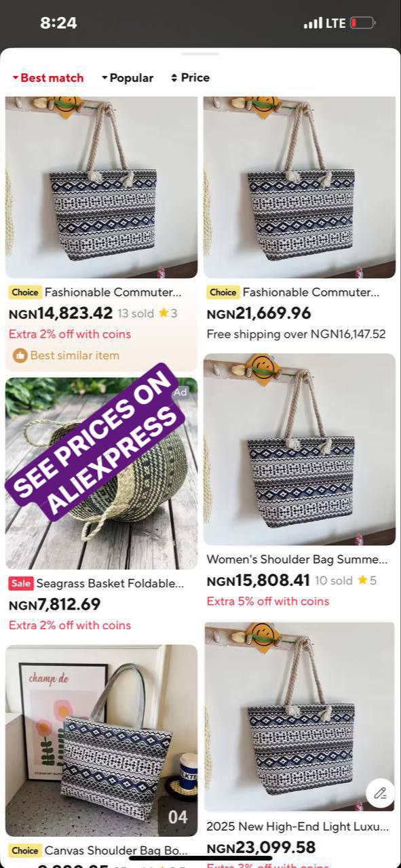Image resolution: width=401 pixels, height=868 pixels.
Task: Toggle the Price sort order
Action: [x=190, y=78]
